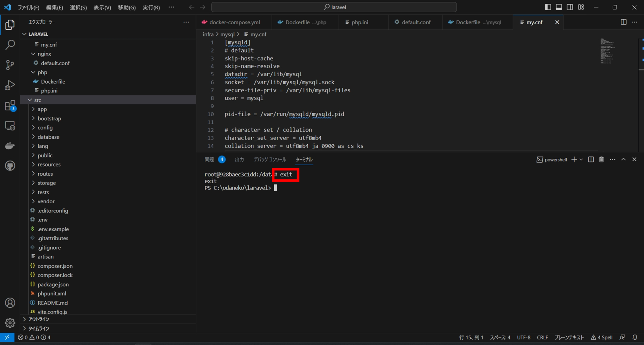Open the powershell terminal profile dropdown
Viewport: 644px width, 345px height.
click(580, 160)
